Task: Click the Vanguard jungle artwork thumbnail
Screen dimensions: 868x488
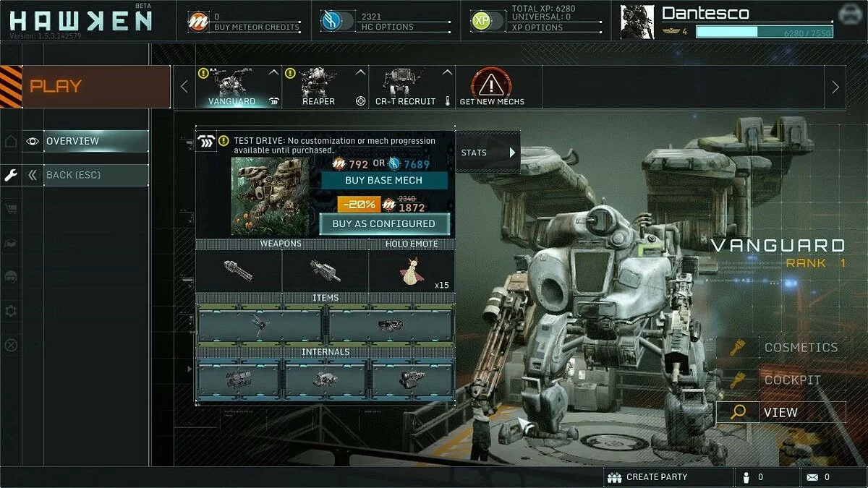Action: 271,197
